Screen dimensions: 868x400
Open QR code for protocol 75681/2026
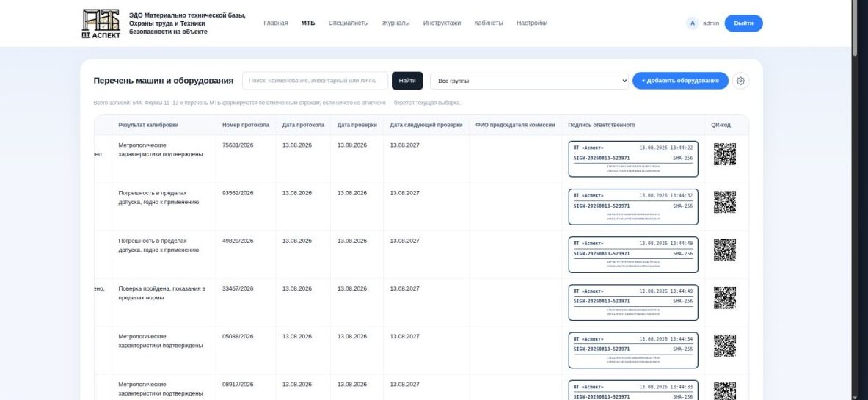coord(725,155)
